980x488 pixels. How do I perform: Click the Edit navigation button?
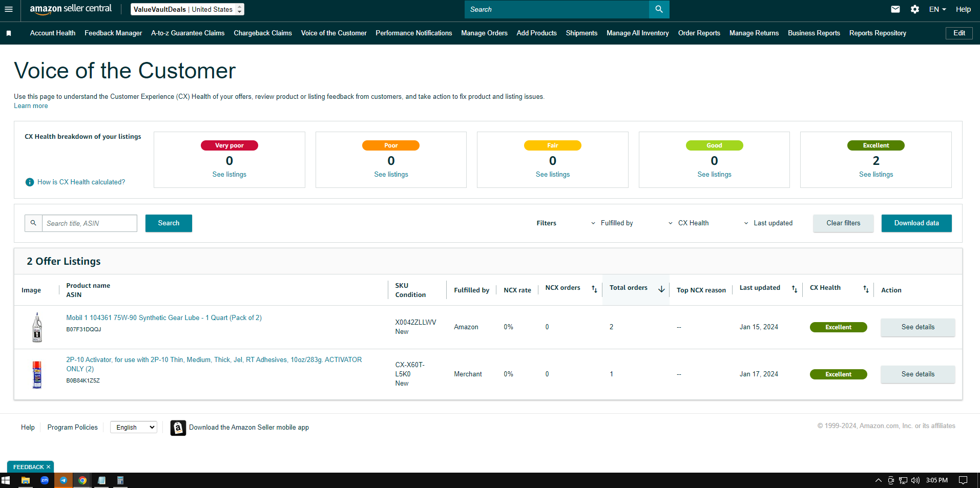[x=959, y=33]
